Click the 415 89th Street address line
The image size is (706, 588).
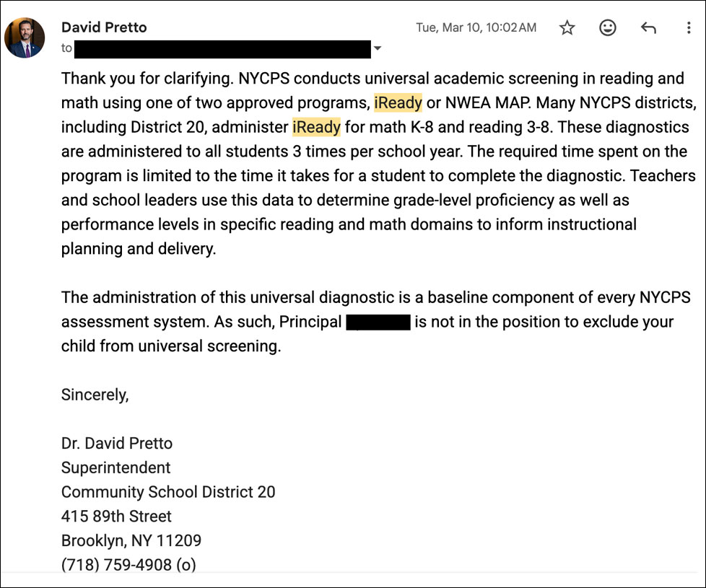point(116,516)
